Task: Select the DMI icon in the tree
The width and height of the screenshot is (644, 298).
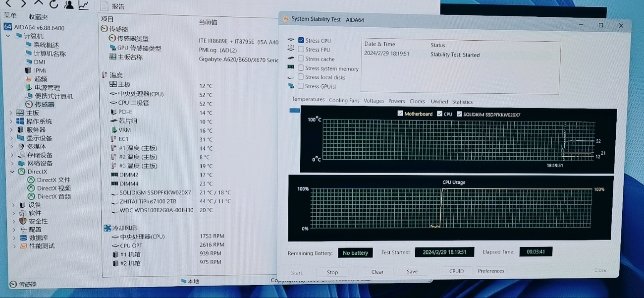Action: pos(28,61)
